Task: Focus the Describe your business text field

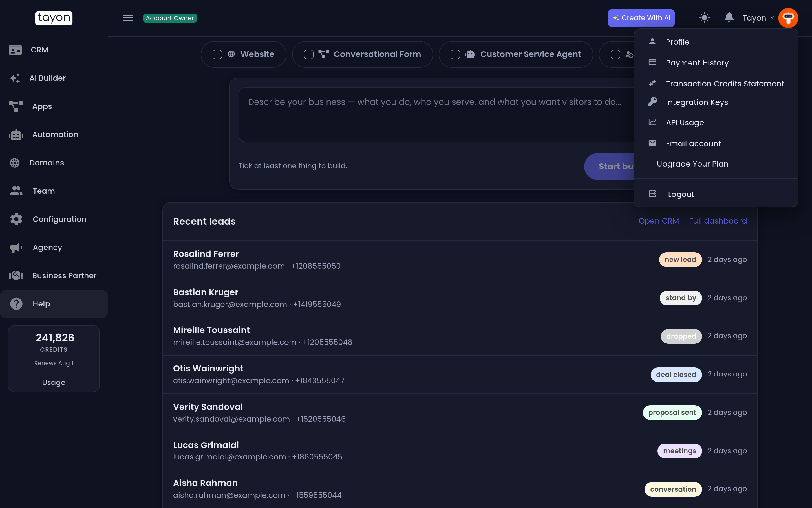Action: click(436, 115)
